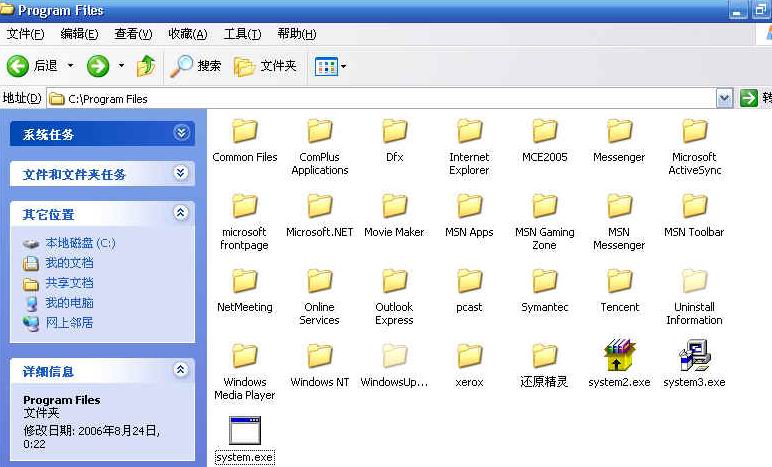Select the Common Files folder
Viewport: 772px width, 467px height.
coord(245,141)
